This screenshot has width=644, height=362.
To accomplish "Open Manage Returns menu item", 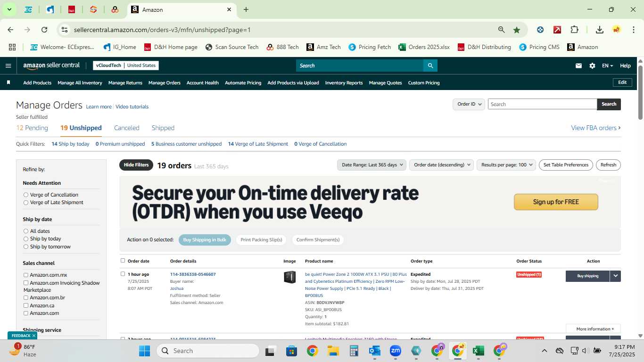I will click(125, 82).
